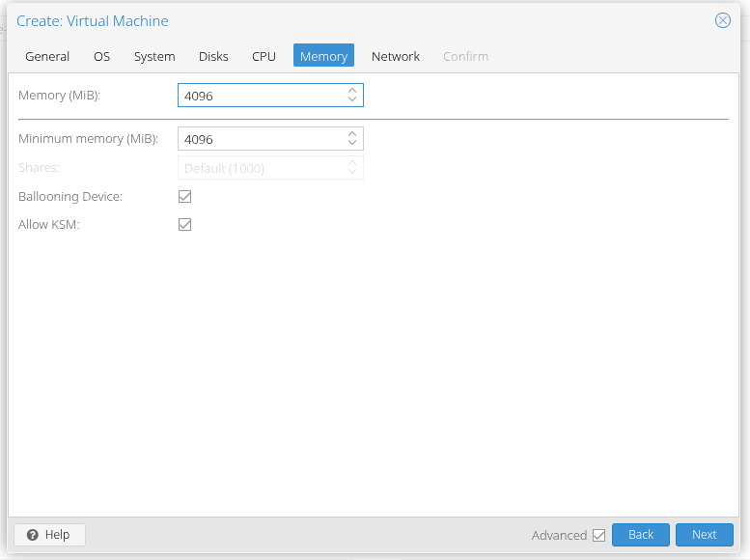Switch to the General tab
750x560 pixels.
click(x=47, y=56)
